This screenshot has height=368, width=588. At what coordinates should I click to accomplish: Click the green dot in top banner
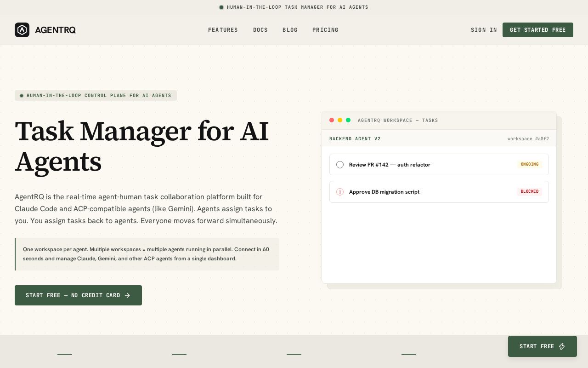click(x=221, y=7)
